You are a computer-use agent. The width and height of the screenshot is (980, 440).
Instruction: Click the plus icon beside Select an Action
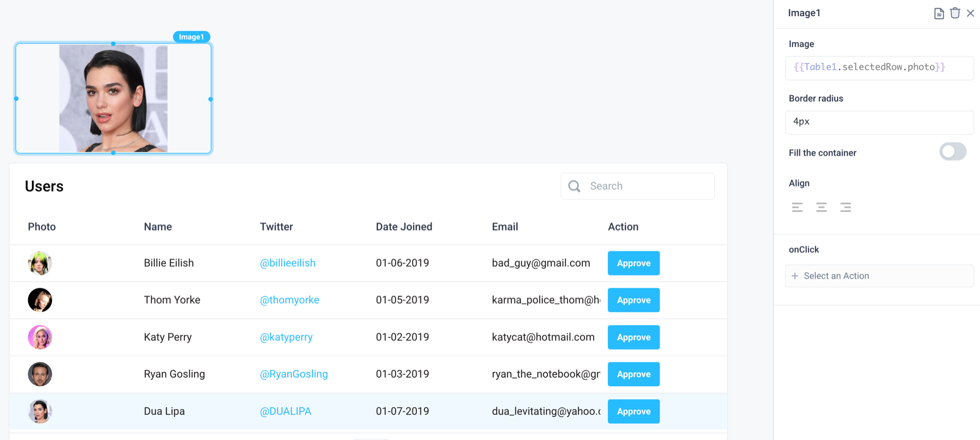tap(795, 276)
